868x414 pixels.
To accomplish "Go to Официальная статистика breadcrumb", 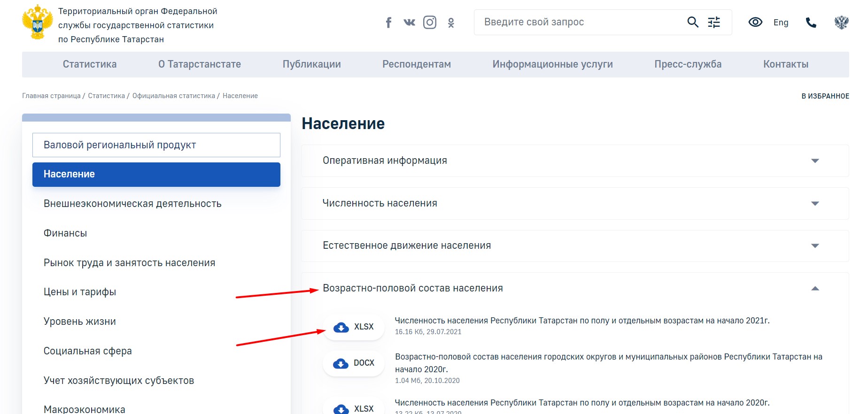I will point(174,96).
